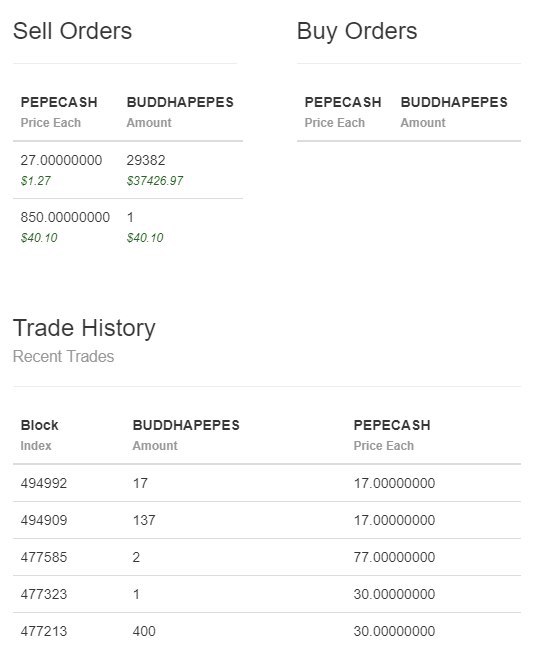Click the Trade History heading

(x=84, y=328)
